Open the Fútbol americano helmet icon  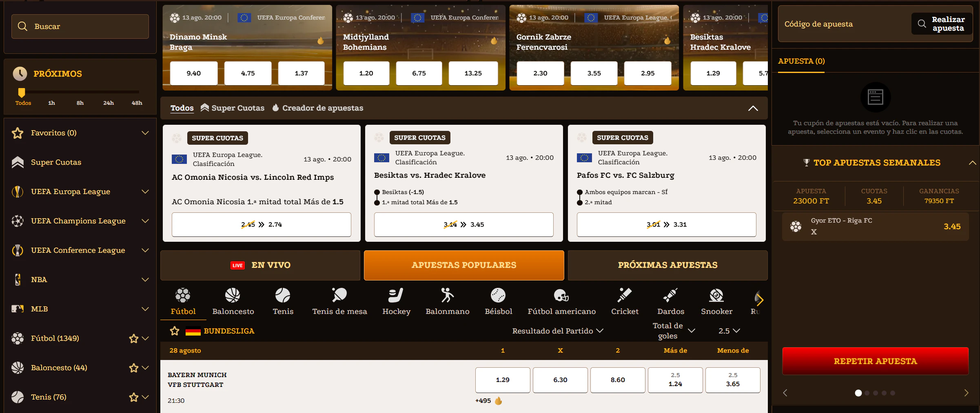pos(561,295)
